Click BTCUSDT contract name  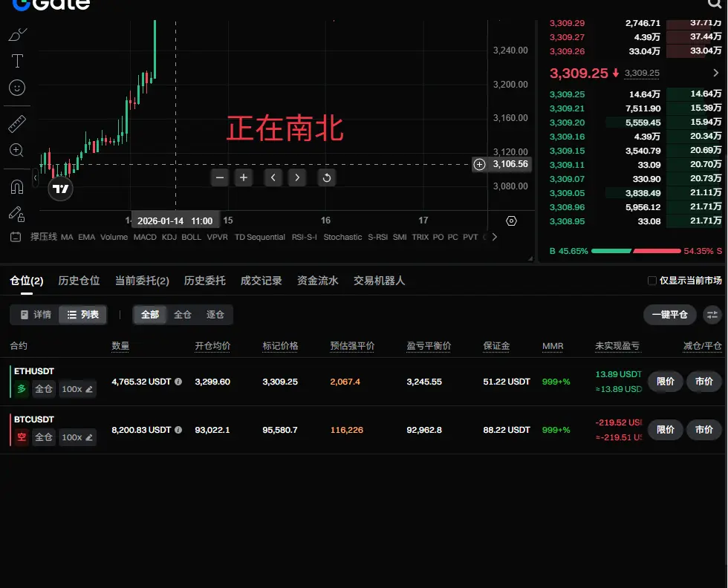click(x=34, y=419)
